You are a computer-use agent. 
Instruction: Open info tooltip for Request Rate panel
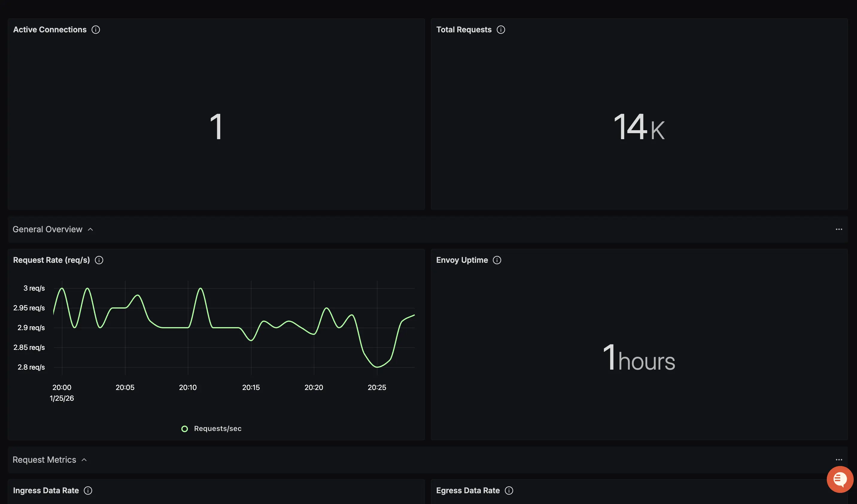click(x=99, y=260)
